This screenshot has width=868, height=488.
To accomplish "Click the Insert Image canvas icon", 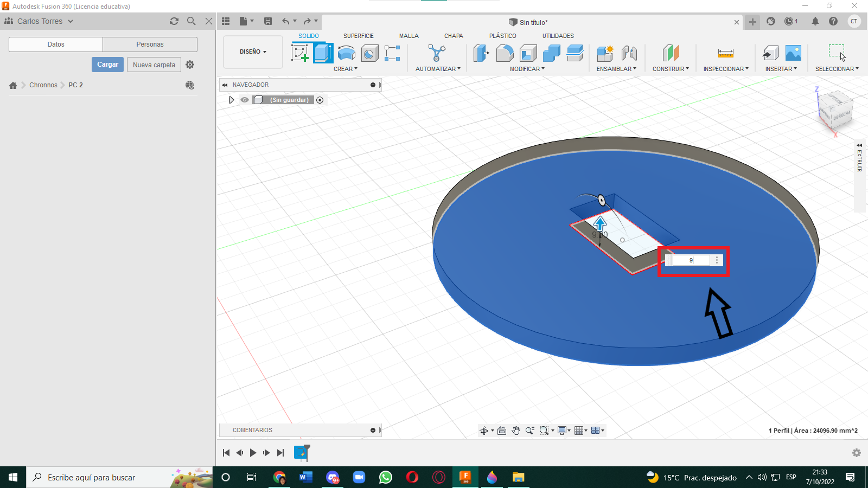I will coord(793,53).
